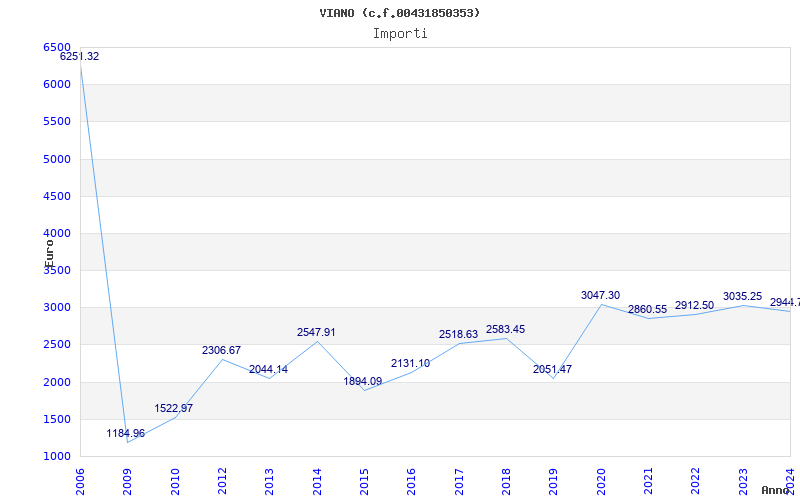Click the 2000 y-axis tick label
The height and width of the screenshot is (500, 800).
(57, 382)
